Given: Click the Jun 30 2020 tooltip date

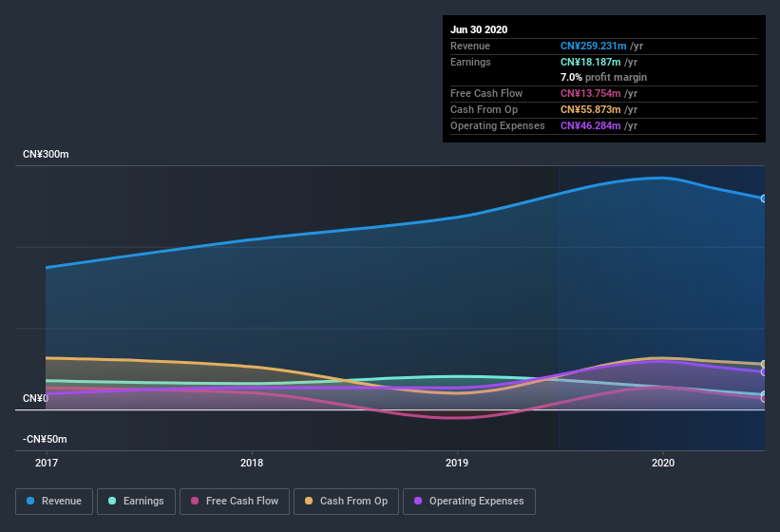Looking at the screenshot, I should (x=479, y=29).
